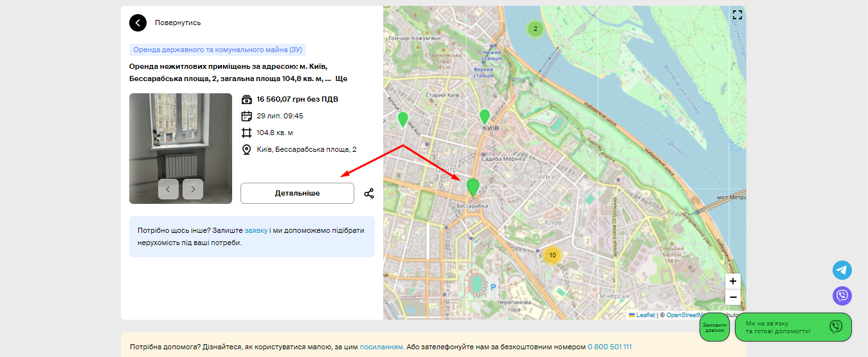The image size is (868, 357).
Task: Show previous property photo
Action: click(168, 189)
